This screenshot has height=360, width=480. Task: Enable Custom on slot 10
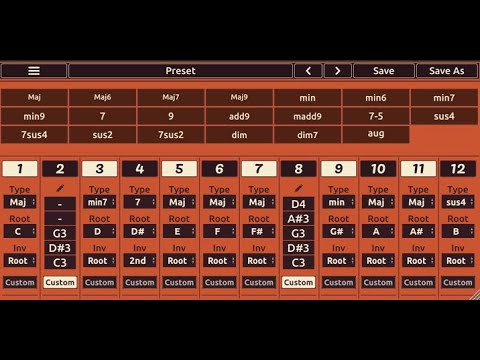click(x=378, y=282)
